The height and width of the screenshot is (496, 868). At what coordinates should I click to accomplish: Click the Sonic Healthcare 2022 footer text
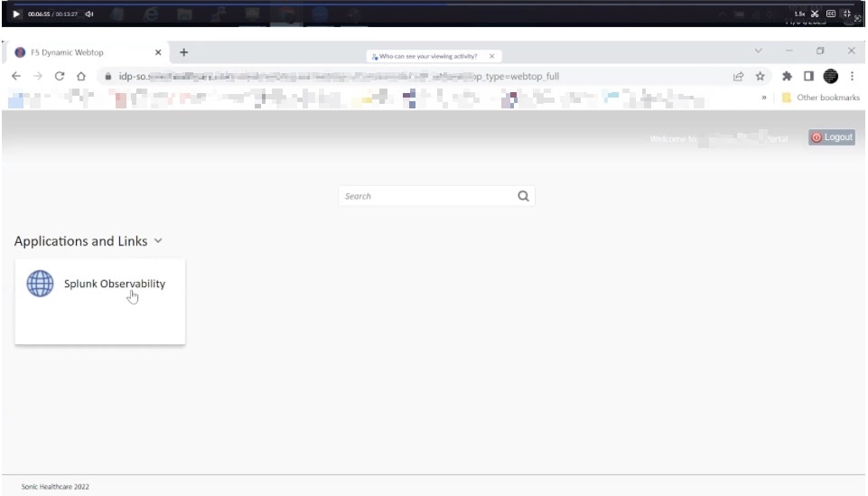pyautogui.click(x=55, y=487)
